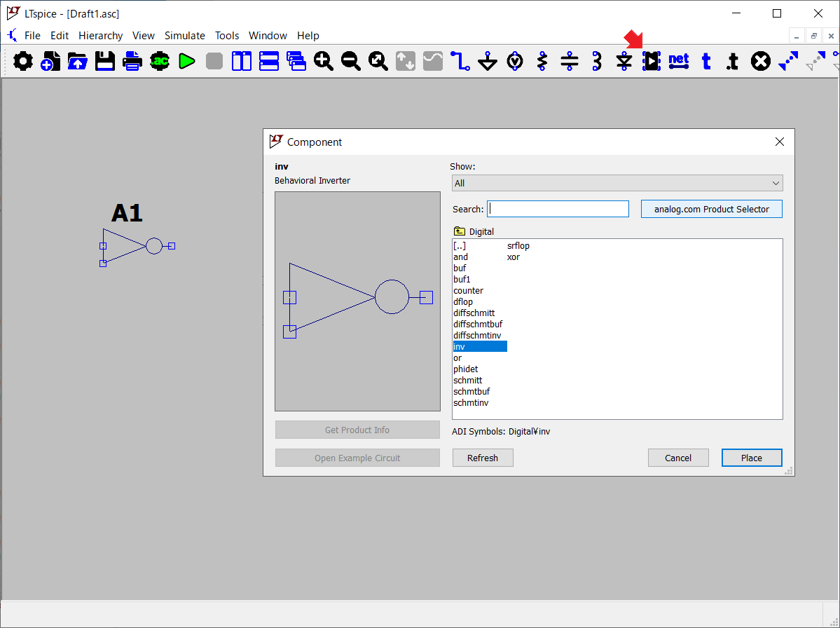840x628 pixels.
Task: Select the resistor component tool
Action: click(x=542, y=62)
